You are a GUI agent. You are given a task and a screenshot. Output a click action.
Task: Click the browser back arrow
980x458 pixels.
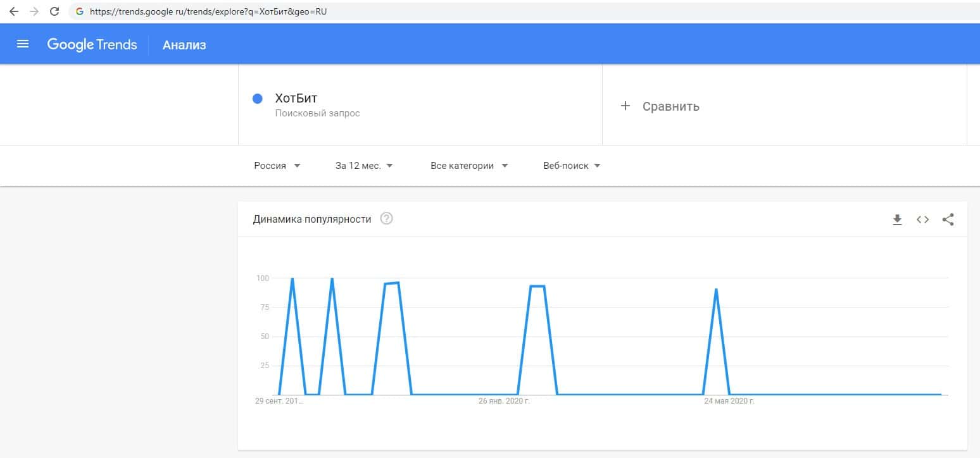click(14, 11)
